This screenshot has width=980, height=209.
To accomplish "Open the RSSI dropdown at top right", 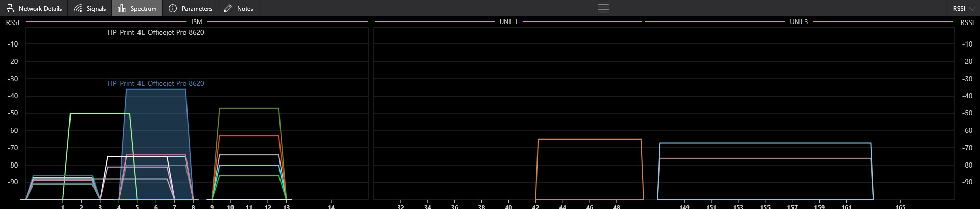I will (963, 8).
